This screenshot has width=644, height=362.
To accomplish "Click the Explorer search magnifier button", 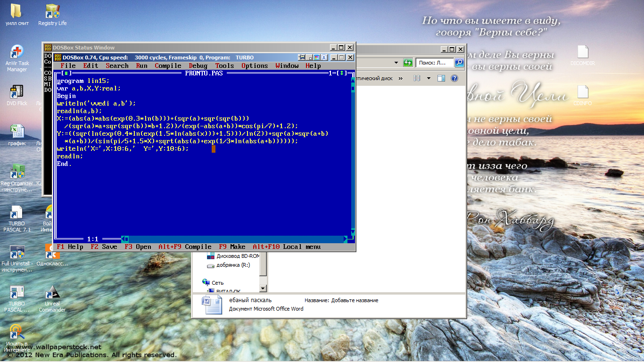I will pyautogui.click(x=459, y=63).
